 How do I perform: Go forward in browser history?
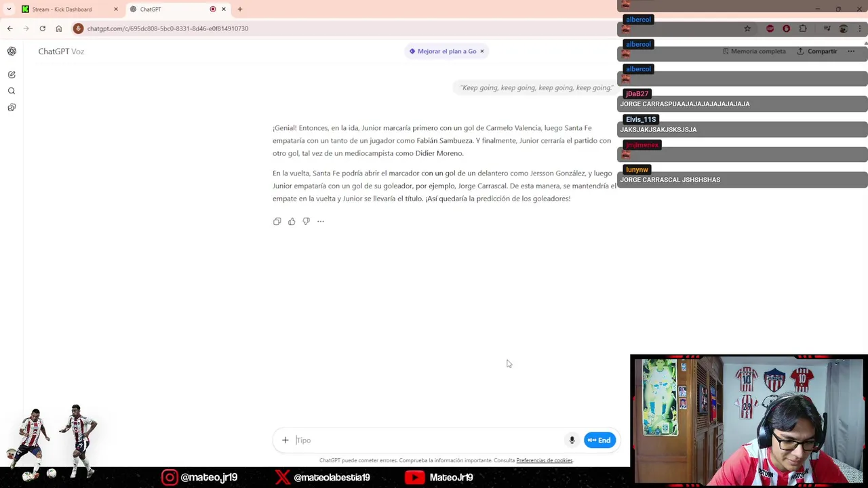26,28
